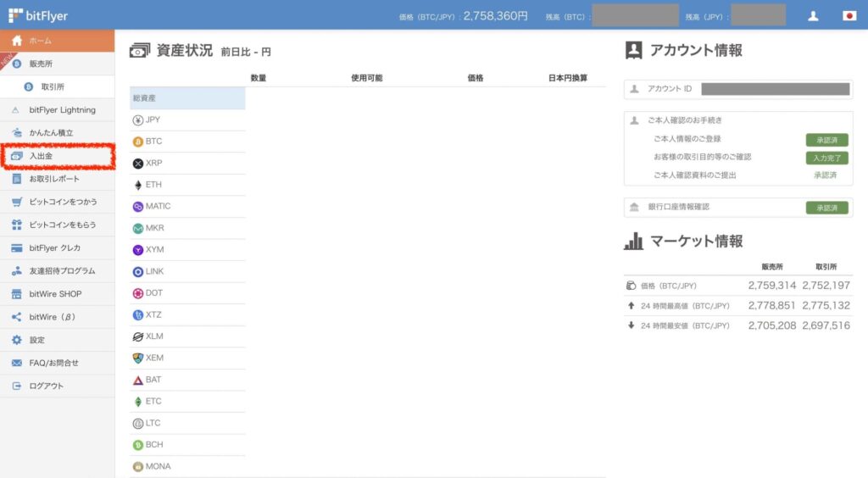
Task: Click the Japan flag language icon
Action: pyautogui.click(x=849, y=15)
